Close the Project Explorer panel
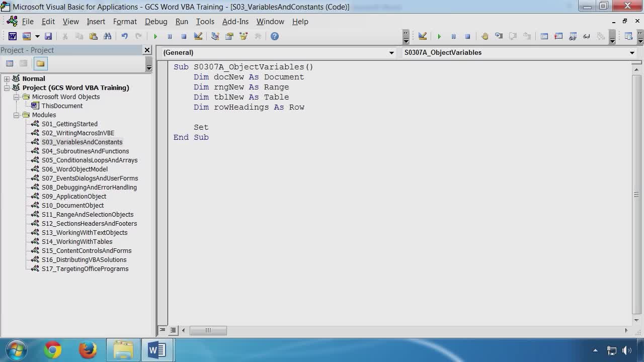This screenshot has width=644, height=362. coord(147,50)
